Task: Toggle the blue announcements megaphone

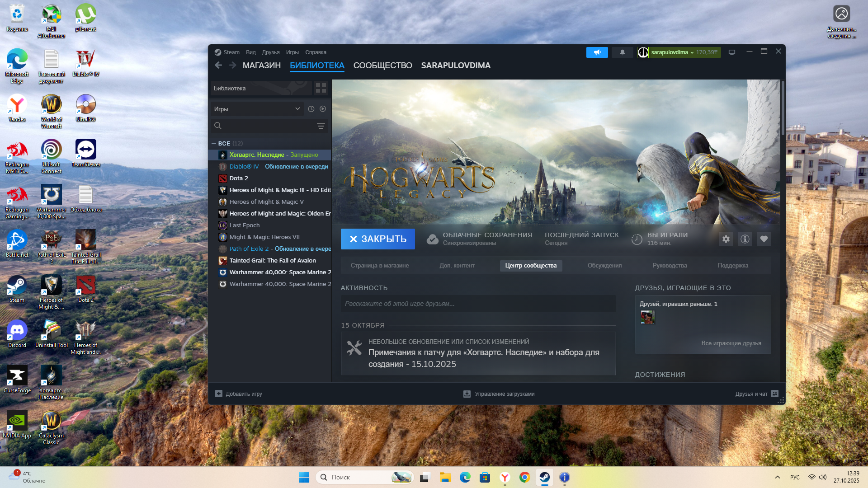Action: pos(597,52)
